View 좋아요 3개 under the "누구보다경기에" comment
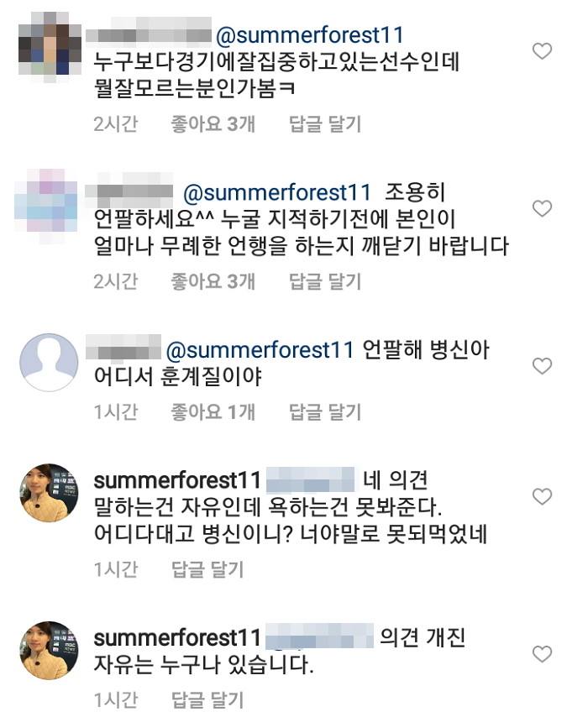The height and width of the screenshot is (712, 588). point(213,124)
